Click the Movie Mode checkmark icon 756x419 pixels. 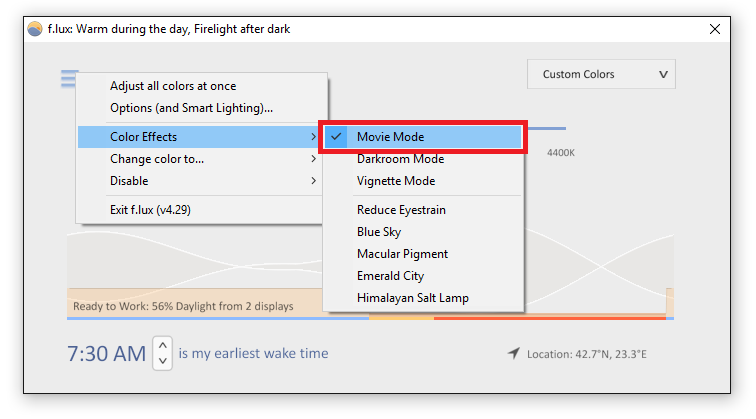[x=336, y=136]
